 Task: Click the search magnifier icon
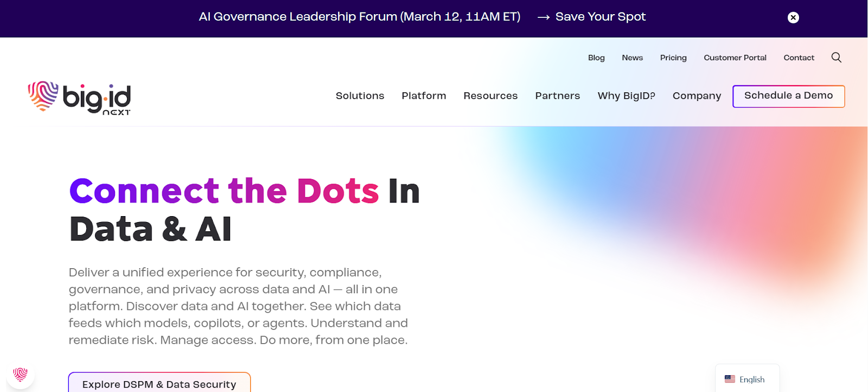pos(836,58)
